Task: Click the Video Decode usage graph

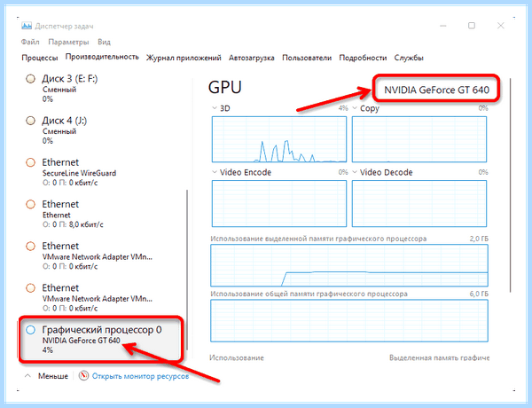Action: [419, 203]
